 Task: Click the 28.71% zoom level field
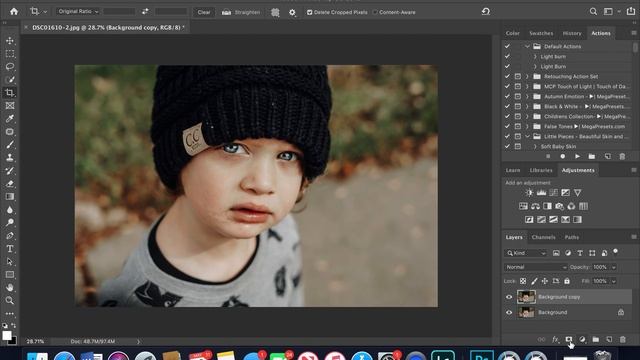(x=36, y=341)
